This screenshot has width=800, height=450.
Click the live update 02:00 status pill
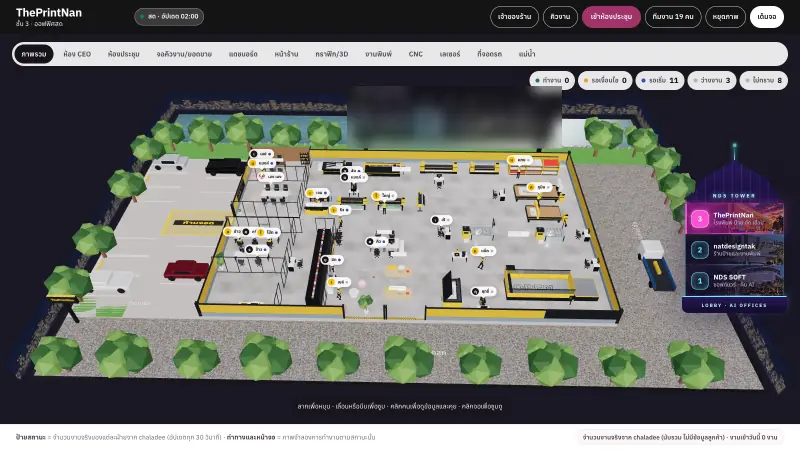tap(169, 17)
